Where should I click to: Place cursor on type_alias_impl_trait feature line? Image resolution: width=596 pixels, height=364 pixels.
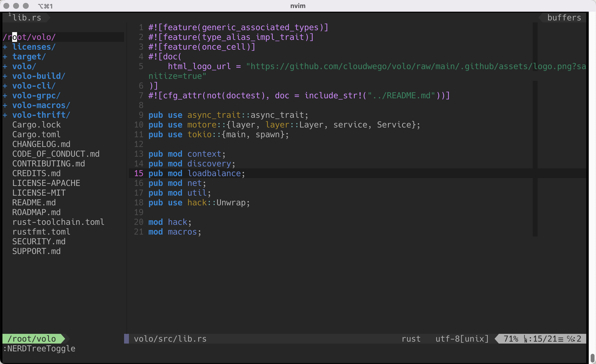[x=231, y=37]
